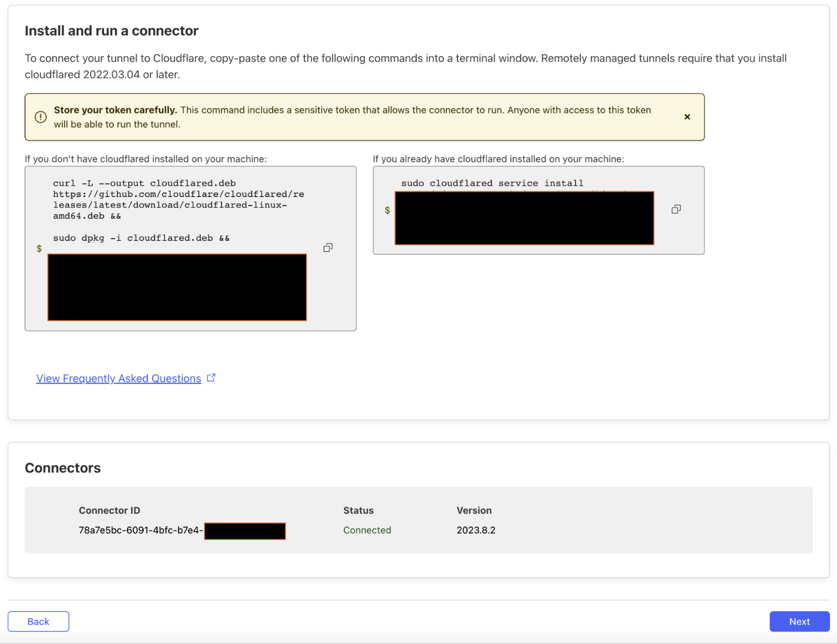Dismiss the token warning banner

point(687,116)
